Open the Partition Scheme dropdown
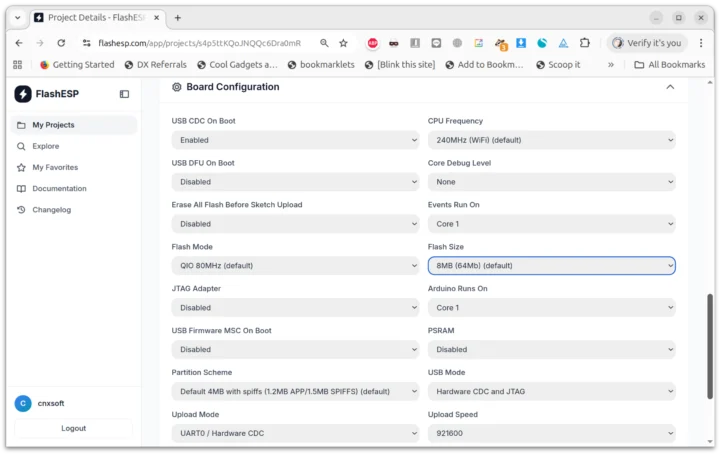720x454 pixels. tap(295, 391)
